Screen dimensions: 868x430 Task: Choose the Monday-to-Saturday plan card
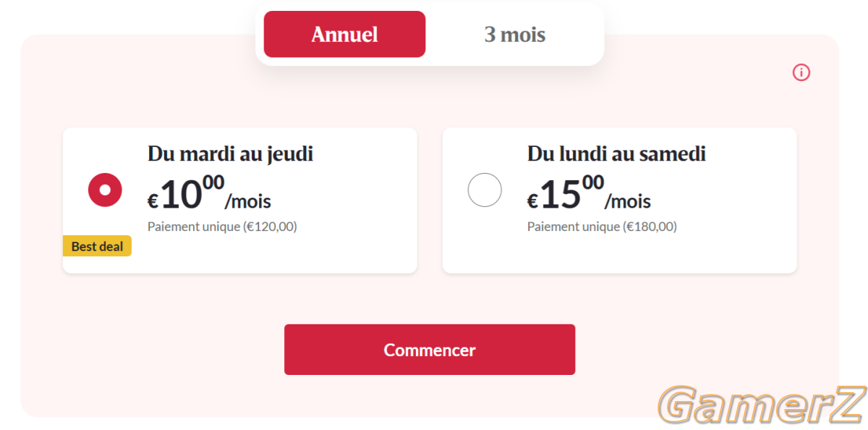click(x=620, y=201)
